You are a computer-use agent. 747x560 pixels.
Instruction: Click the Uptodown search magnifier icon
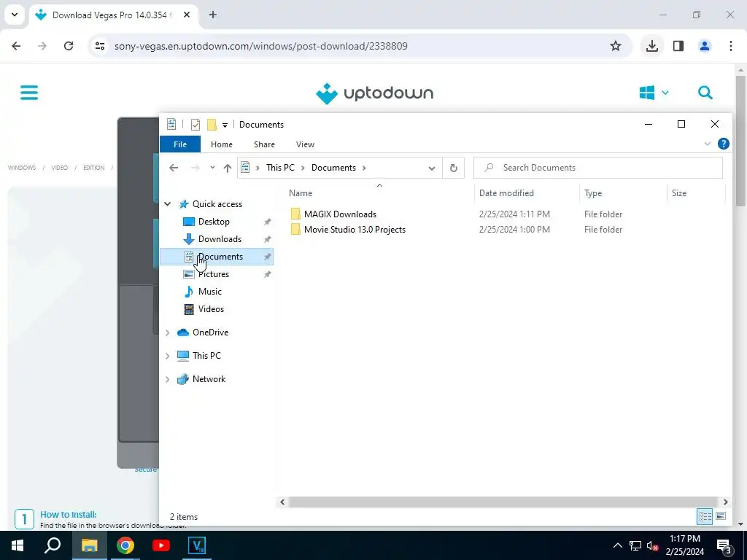coord(705,93)
